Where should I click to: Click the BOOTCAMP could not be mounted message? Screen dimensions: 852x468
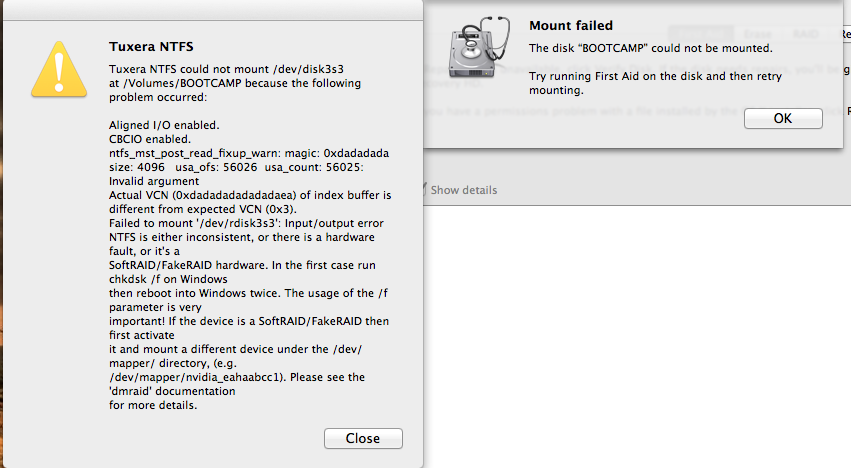(x=650, y=48)
